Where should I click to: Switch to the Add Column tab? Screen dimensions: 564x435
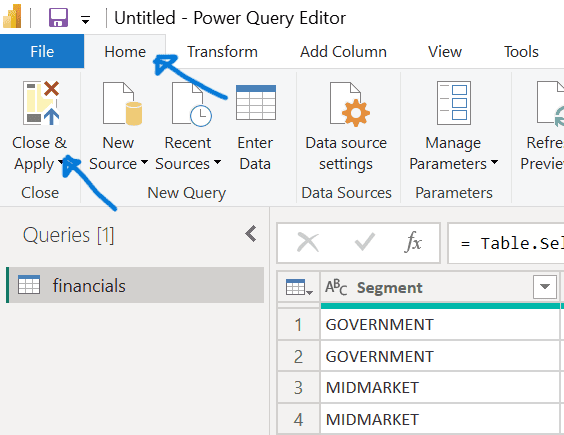click(x=344, y=51)
